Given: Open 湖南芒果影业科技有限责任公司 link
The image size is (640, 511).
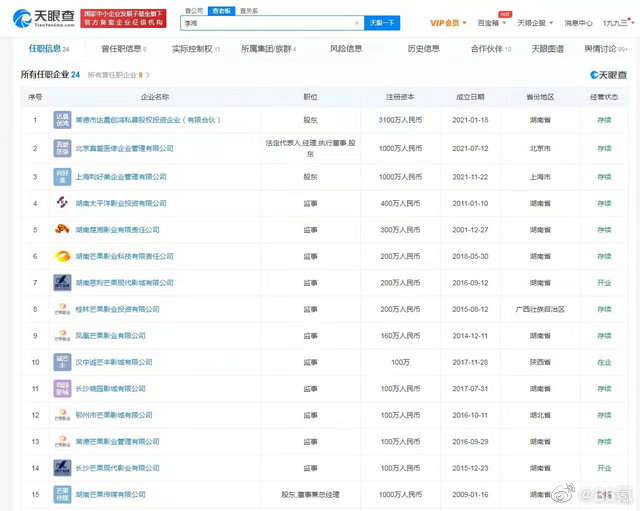Looking at the screenshot, I should pyautogui.click(x=124, y=256).
